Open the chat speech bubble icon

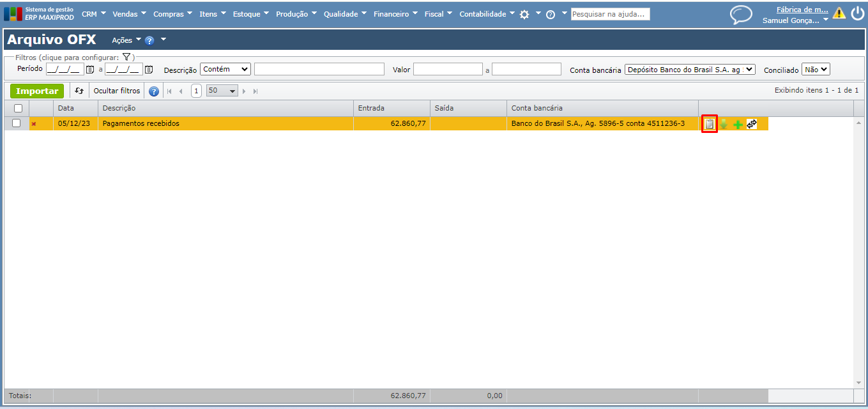point(741,15)
